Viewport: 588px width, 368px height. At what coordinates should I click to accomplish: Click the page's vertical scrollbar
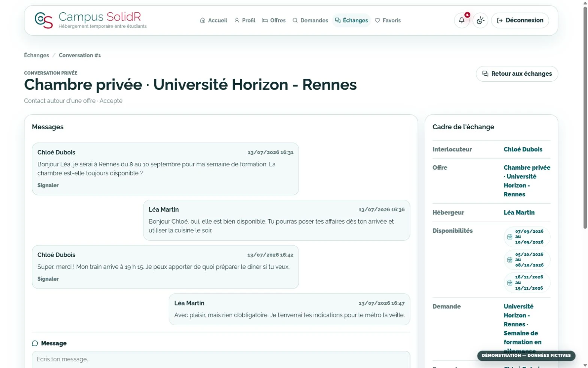coord(585,117)
